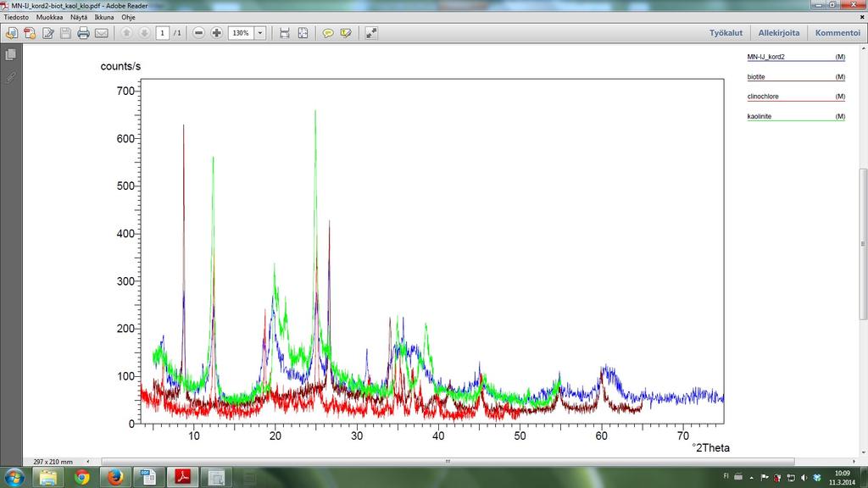Click the create PDF online toolbar icon
Image resolution: width=868 pixels, height=488 pixels.
point(12,33)
